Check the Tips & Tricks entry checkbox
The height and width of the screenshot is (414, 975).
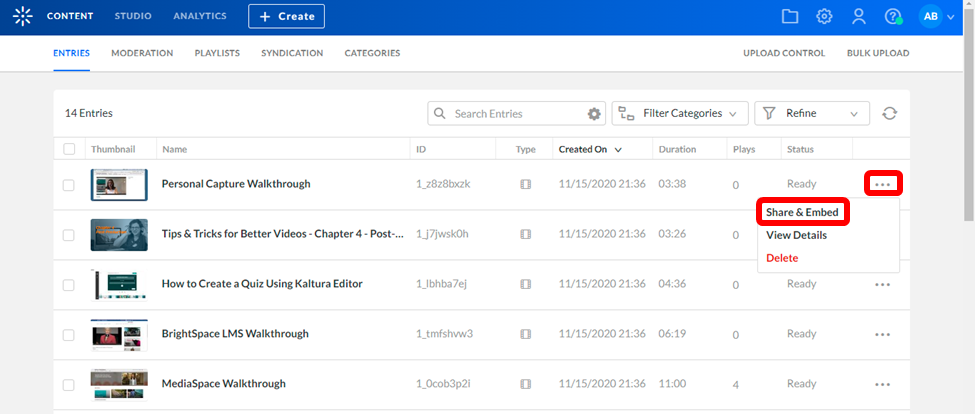coord(68,235)
